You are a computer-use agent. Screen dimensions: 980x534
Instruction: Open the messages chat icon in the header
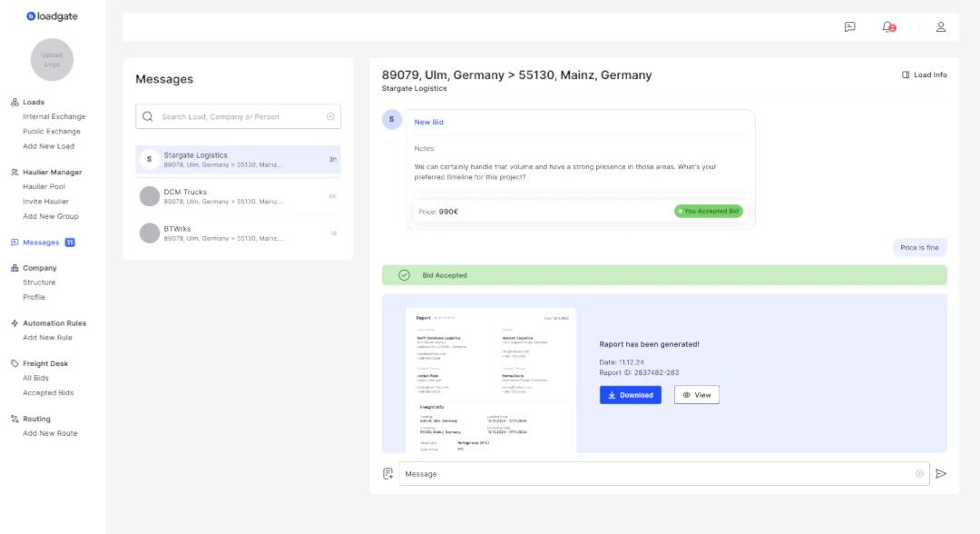[849, 28]
